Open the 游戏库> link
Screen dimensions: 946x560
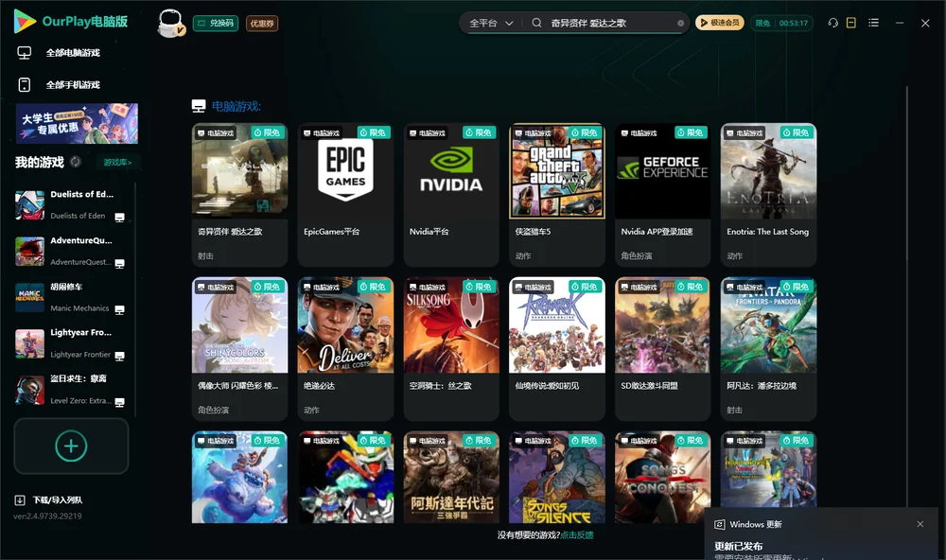tap(117, 163)
